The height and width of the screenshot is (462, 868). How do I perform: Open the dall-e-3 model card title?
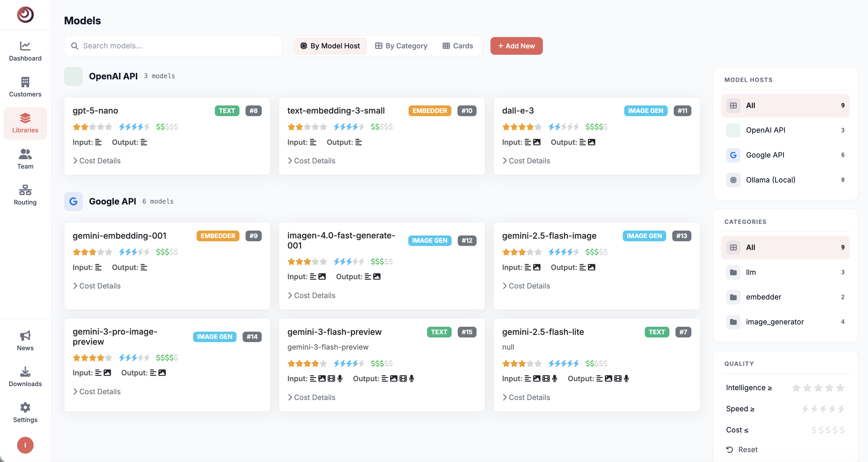coord(518,111)
